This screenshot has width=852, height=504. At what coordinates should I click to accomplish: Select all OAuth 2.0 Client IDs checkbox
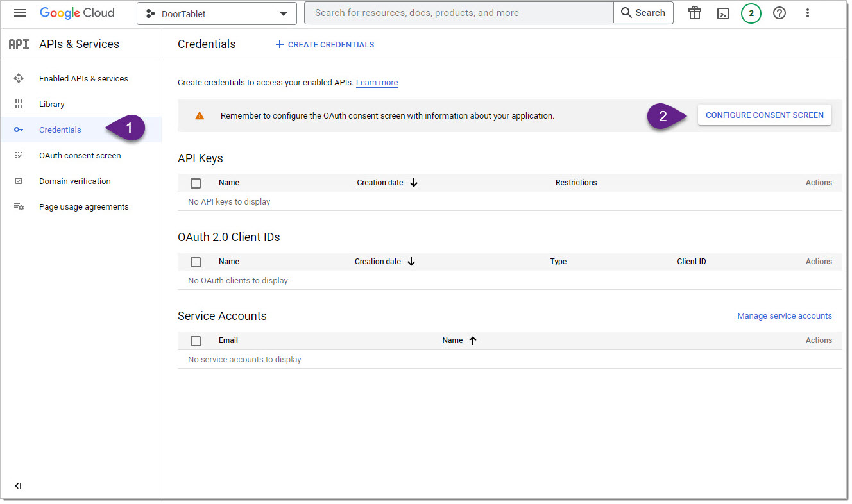pyautogui.click(x=196, y=262)
